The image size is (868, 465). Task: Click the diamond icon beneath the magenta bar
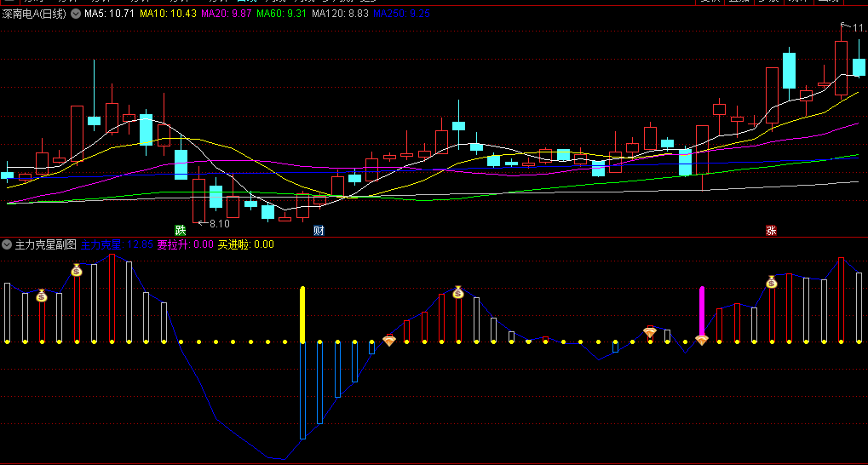(x=701, y=340)
